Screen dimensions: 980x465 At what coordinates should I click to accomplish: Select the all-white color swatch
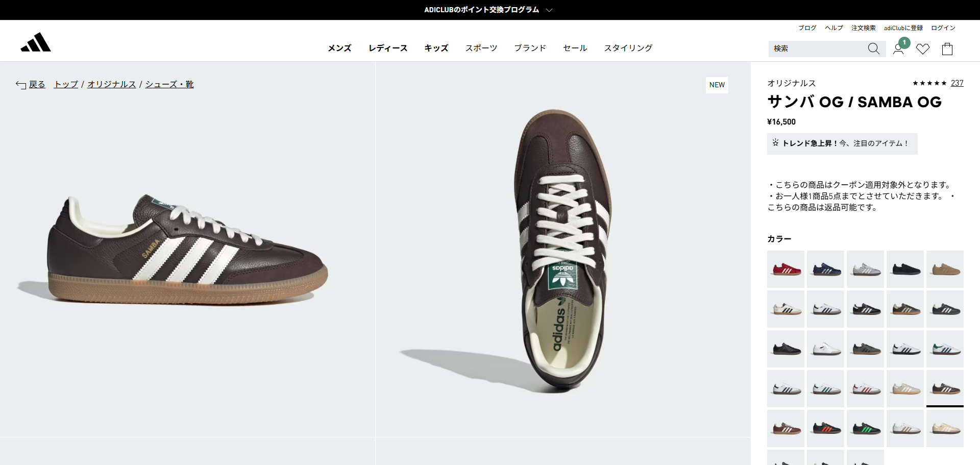pyautogui.click(x=825, y=349)
